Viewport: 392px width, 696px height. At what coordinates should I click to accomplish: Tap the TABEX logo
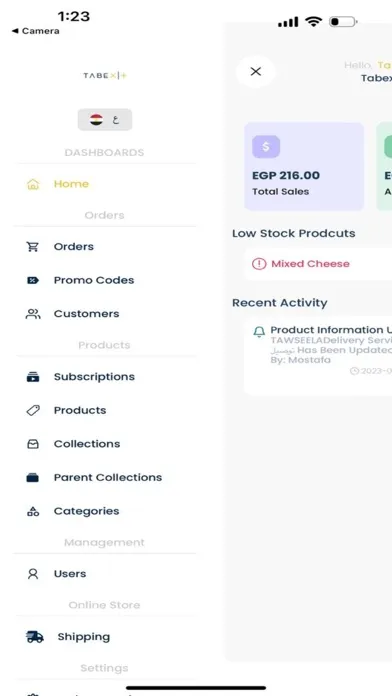(105, 75)
